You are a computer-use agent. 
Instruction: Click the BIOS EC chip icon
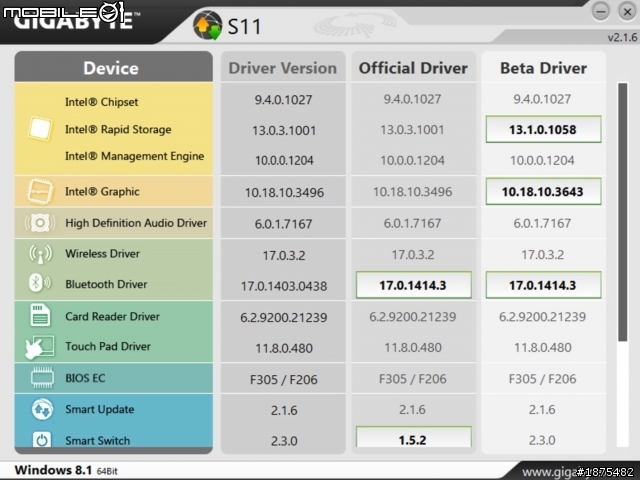pos(42,377)
